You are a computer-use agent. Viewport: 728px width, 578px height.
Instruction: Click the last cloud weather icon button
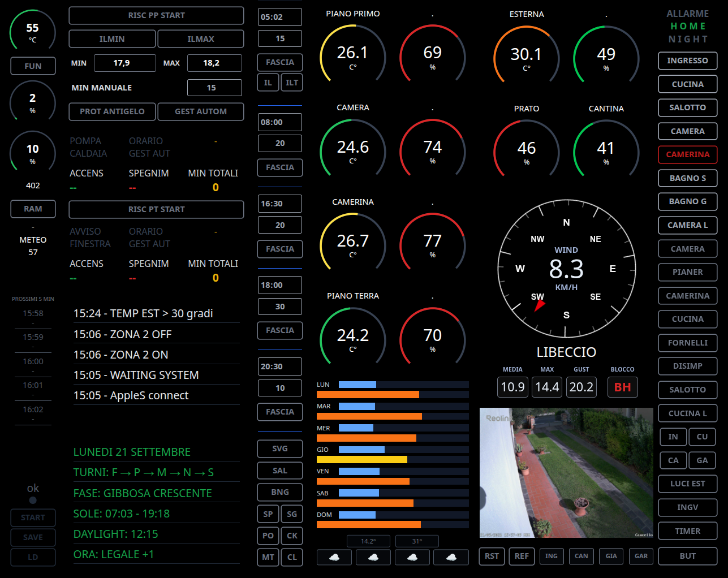(x=451, y=557)
